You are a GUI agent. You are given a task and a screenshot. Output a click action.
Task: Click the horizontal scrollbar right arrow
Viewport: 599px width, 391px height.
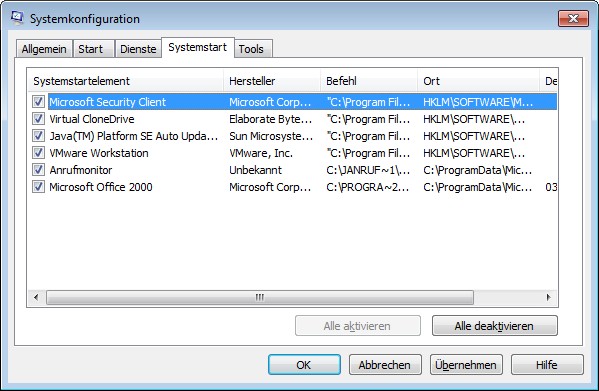click(549, 297)
